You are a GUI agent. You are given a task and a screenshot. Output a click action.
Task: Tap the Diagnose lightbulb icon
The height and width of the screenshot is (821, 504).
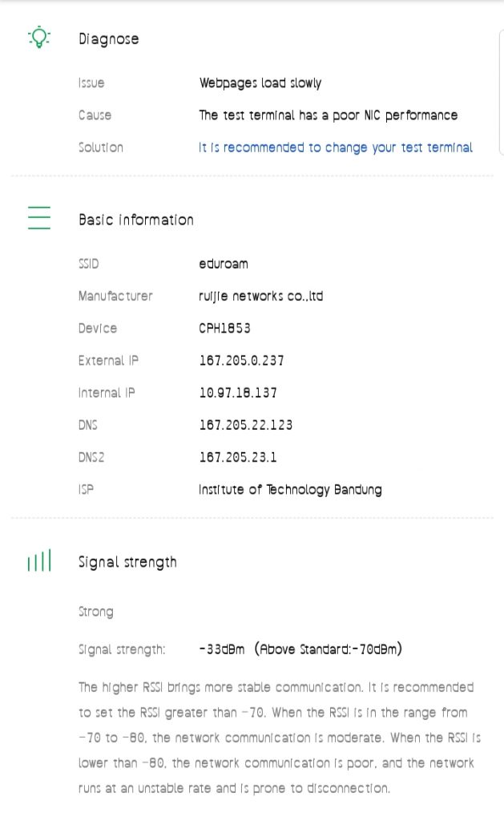(39, 38)
